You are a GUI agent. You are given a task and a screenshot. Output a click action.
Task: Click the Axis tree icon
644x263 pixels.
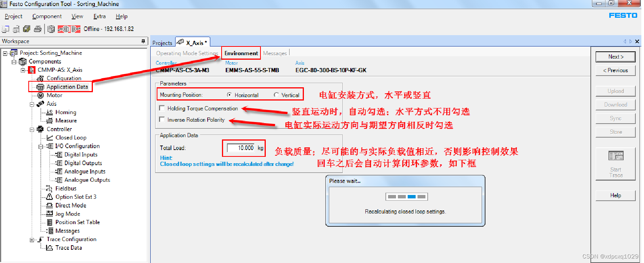pos(40,104)
